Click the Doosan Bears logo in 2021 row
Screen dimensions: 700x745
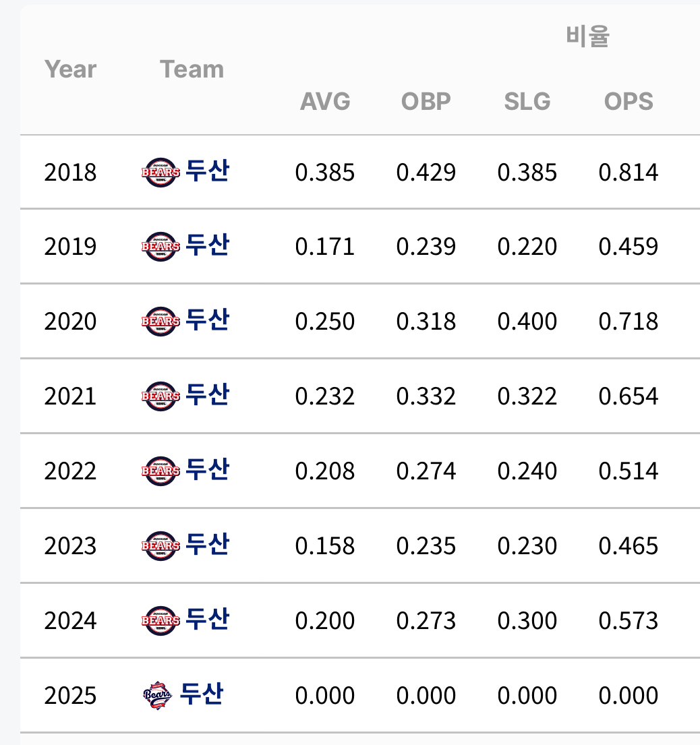pos(161,396)
